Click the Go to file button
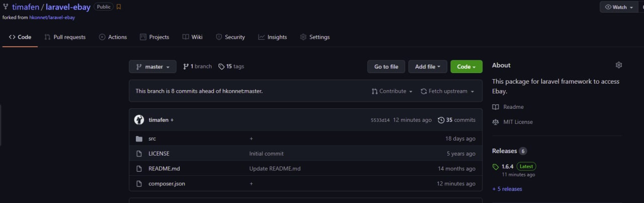 pos(386,66)
